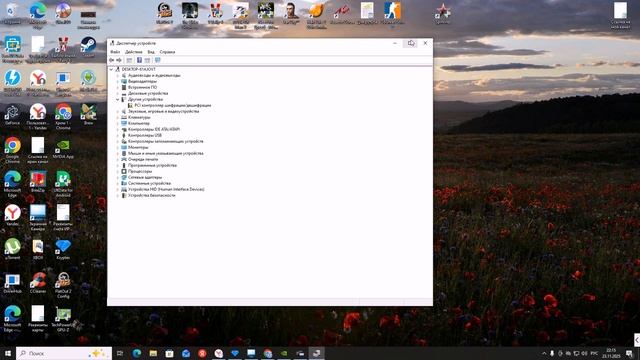The image size is (640, 360).
Task: Open the DriverHub desktop shortcut
Action: (x=12, y=283)
